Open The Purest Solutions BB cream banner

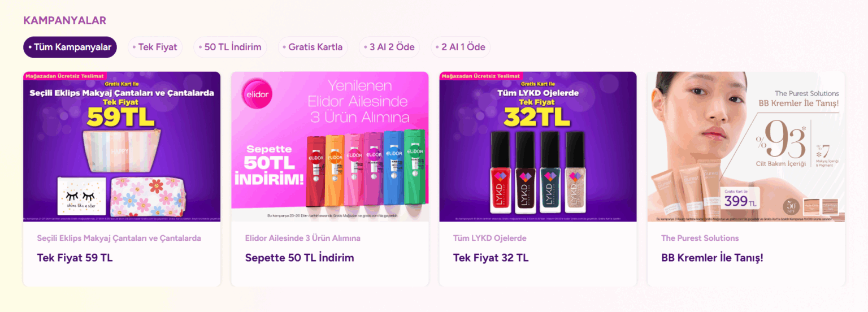click(x=746, y=146)
